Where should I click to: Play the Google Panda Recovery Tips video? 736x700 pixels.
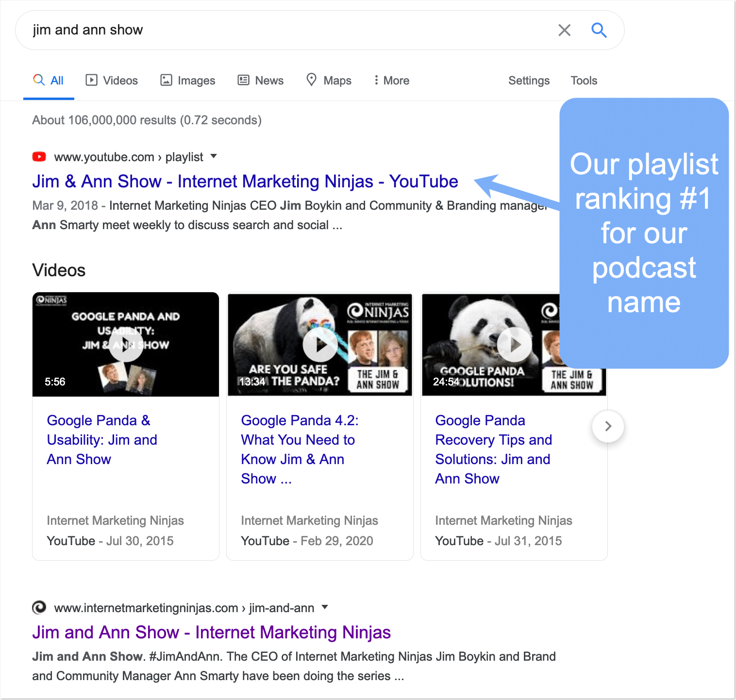coord(514,345)
